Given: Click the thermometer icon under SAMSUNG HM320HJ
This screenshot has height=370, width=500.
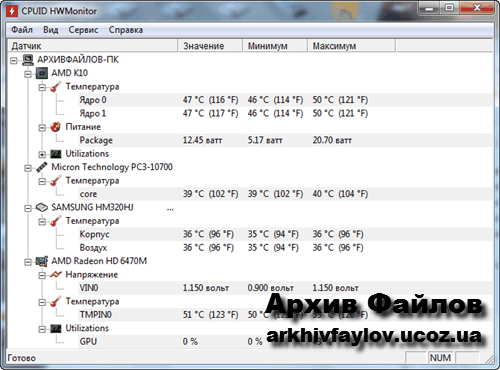Looking at the screenshot, I should point(55,221).
